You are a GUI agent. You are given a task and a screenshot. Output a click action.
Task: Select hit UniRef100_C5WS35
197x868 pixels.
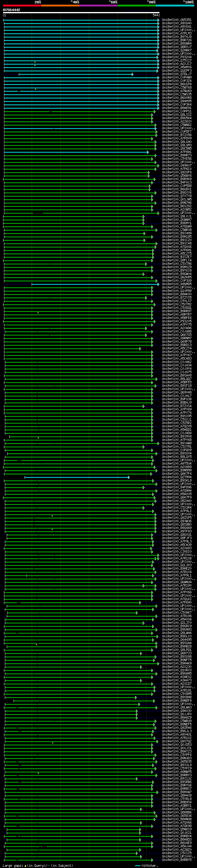point(176,94)
